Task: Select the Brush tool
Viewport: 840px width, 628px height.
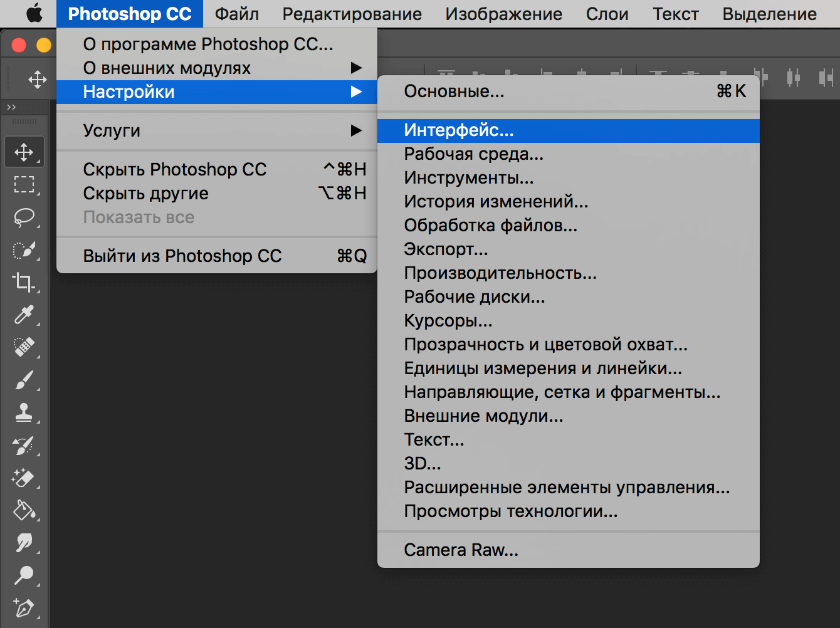Action: click(24, 380)
